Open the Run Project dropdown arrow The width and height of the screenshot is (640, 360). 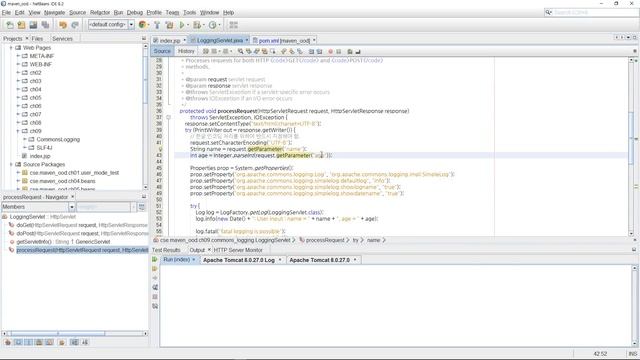[x=188, y=25]
